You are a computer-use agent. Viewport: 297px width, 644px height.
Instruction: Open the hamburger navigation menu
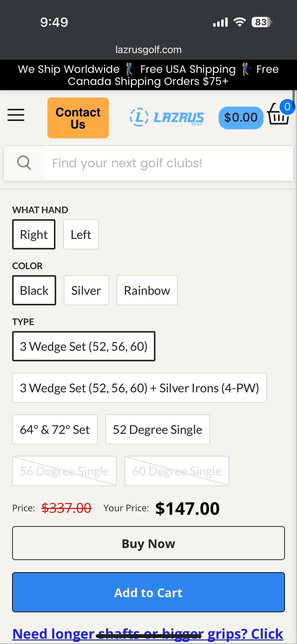click(16, 115)
